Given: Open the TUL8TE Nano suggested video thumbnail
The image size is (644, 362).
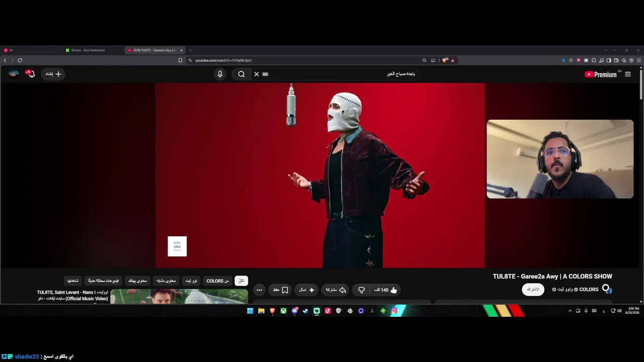Looking at the screenshot, I should point(179,297).
